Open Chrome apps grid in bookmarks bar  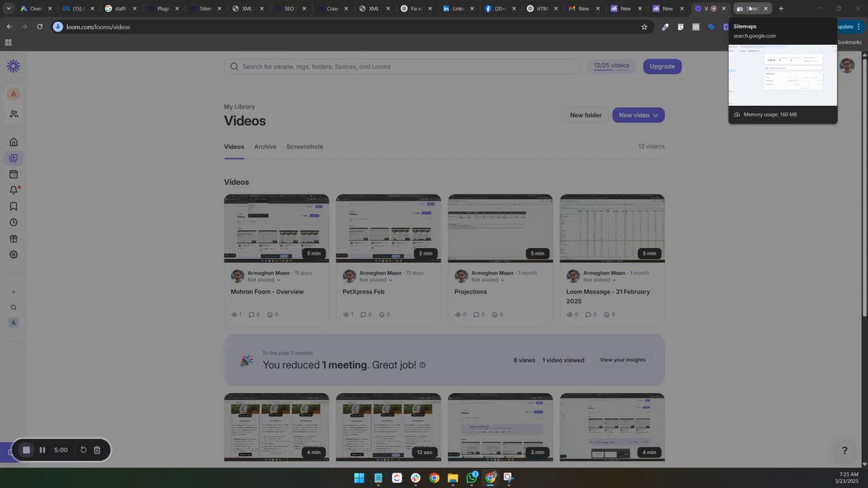coord(8,43)
